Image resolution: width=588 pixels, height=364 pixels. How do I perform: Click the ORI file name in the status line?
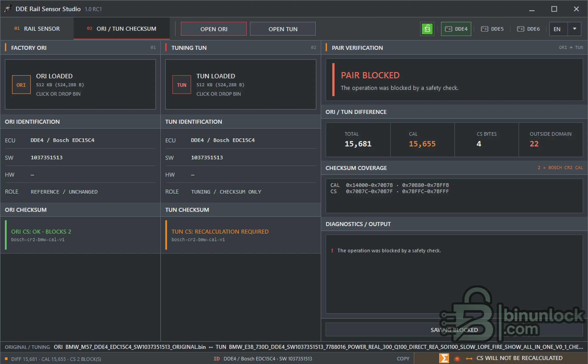click(136, 347)
